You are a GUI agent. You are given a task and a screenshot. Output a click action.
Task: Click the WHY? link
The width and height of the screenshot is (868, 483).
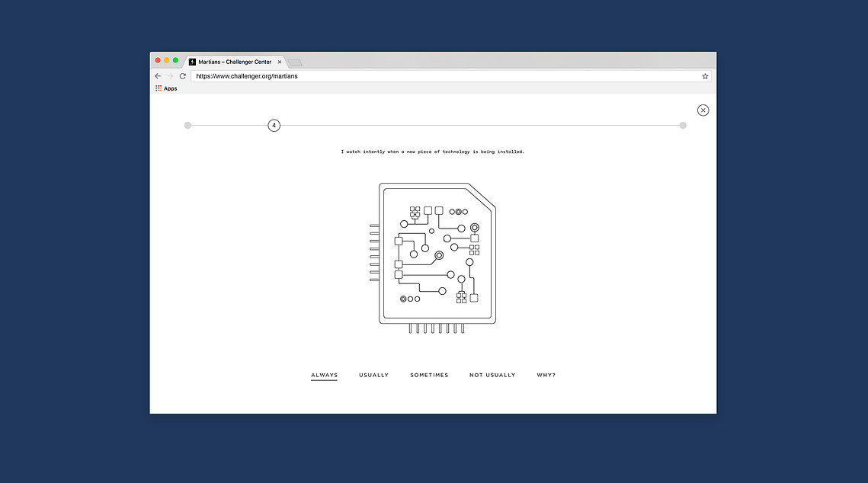coord(546,375)
